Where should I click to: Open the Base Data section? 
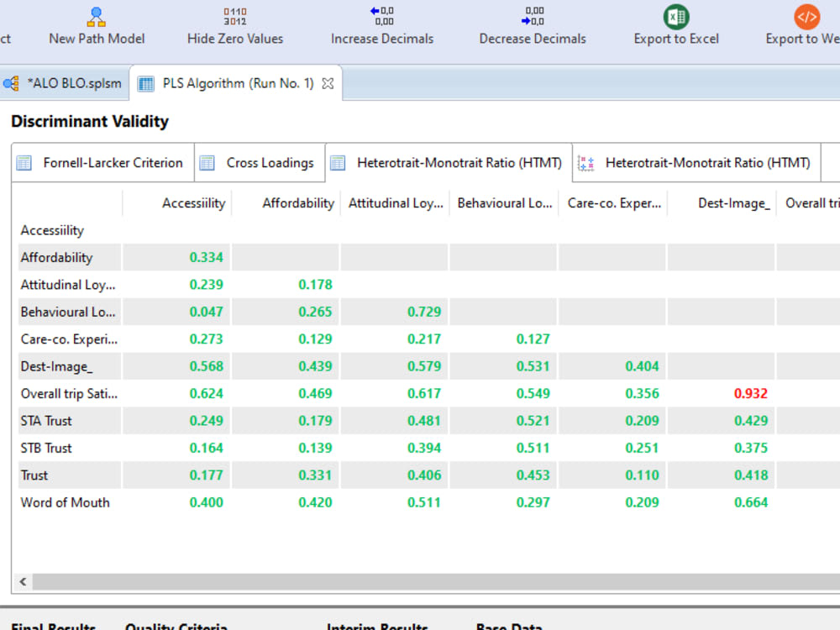click(x=508, y=625)
